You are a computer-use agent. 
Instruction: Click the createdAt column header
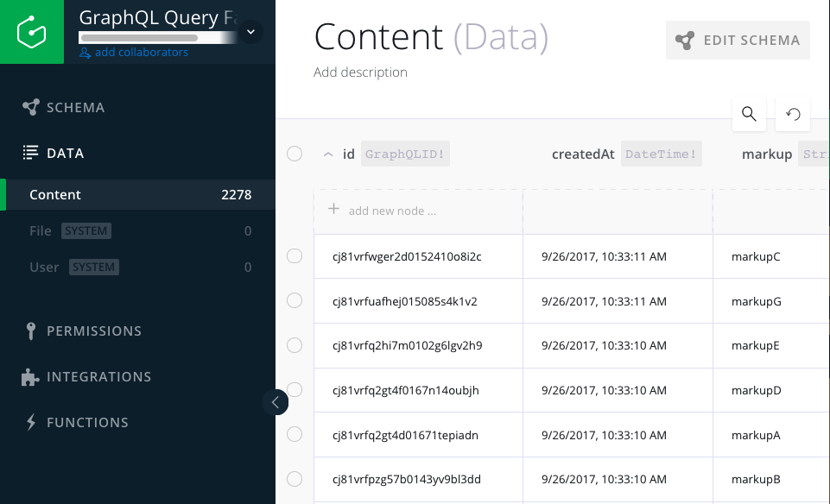point(583,154)
